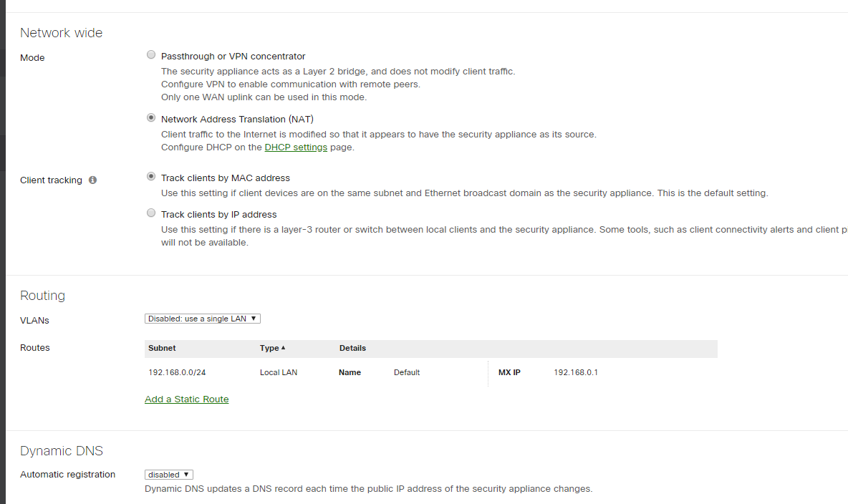Sort routes by the Type column
848x504 pixels.
[271, 348]
